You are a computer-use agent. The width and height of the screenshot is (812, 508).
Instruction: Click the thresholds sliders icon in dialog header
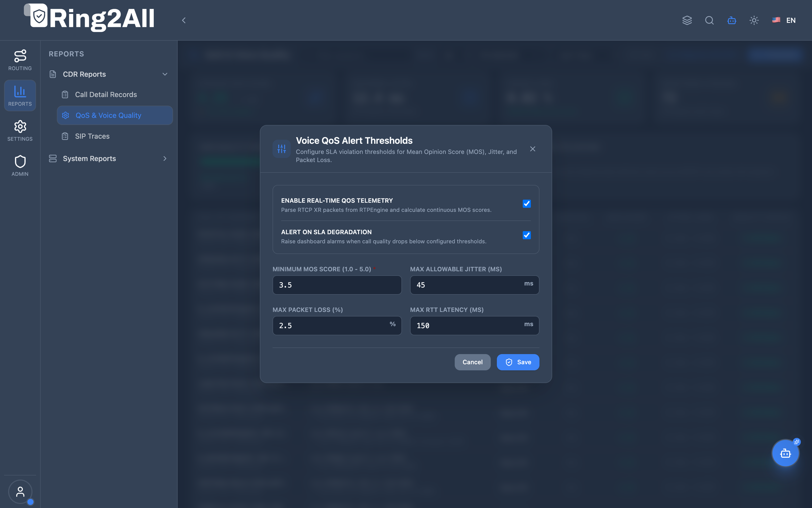pyautogui.click(x=281, y=149)
